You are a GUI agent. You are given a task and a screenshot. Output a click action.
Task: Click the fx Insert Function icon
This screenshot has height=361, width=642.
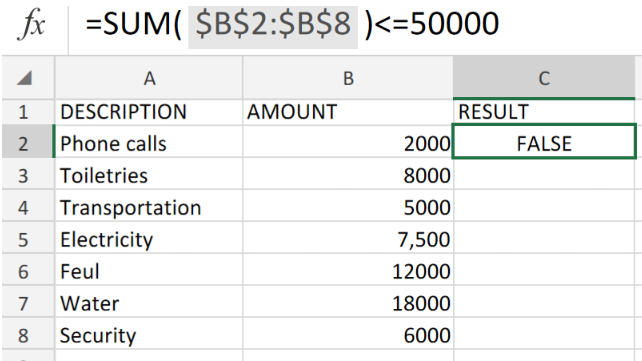click(31, 25)
